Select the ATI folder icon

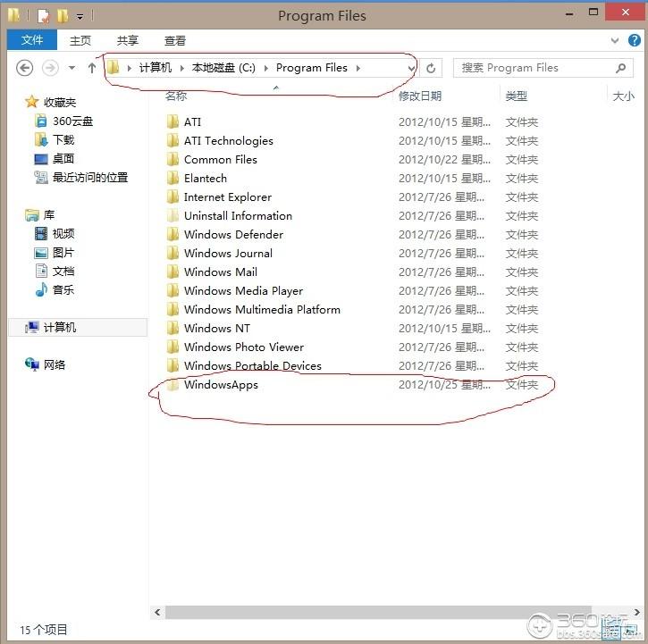coord(173,121)
